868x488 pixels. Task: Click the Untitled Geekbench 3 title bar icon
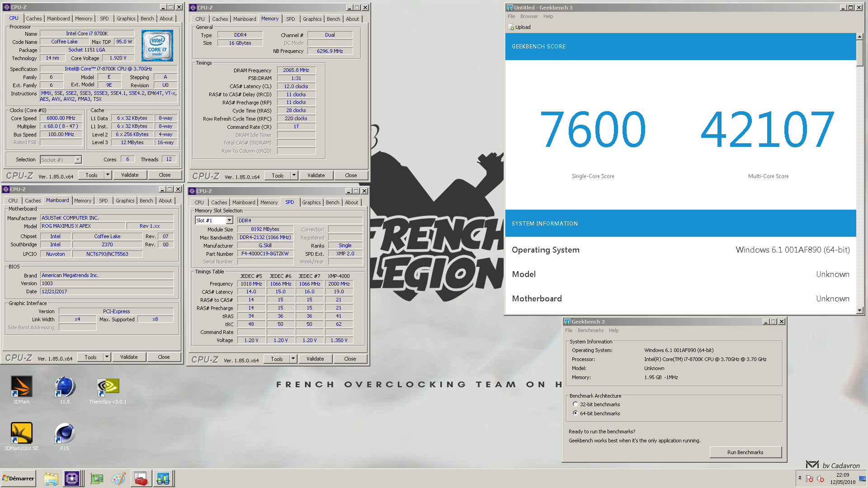pos(509,8)
